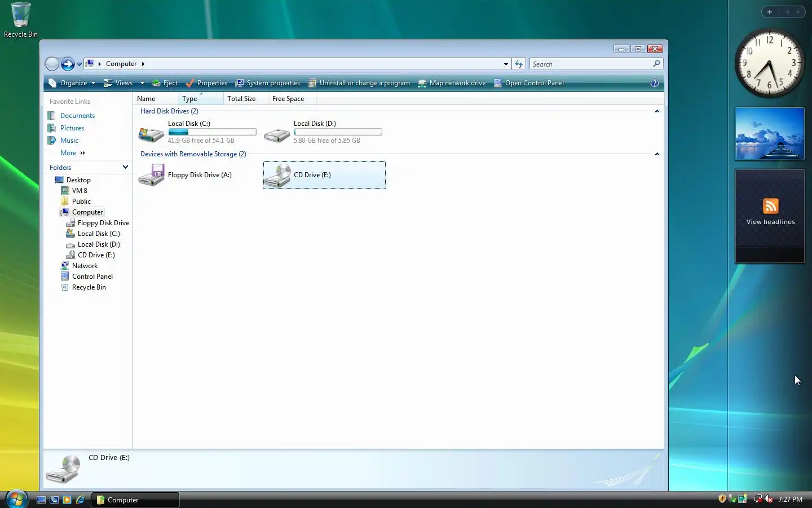Select VM 8 in the folder tree
The height and width of the screenshot is (508, 812).
pos(80,191)
